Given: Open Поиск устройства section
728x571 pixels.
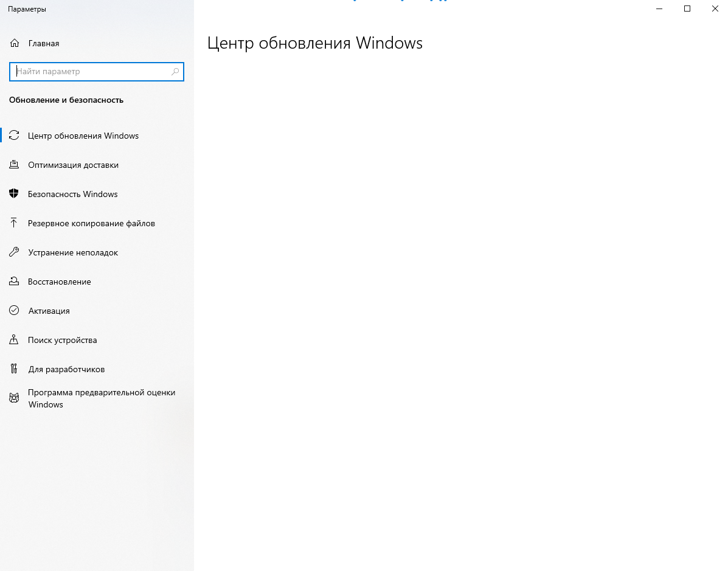Looking at the screenshot, I should pos(97,340).
